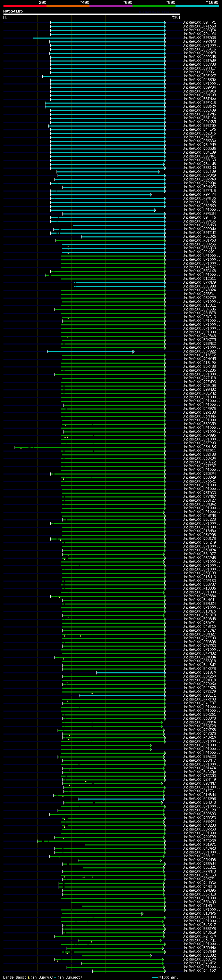This screenshot has width=222, height=980.
Task: Click the white AV554105 query sequence bar
Action: (92, 14)
